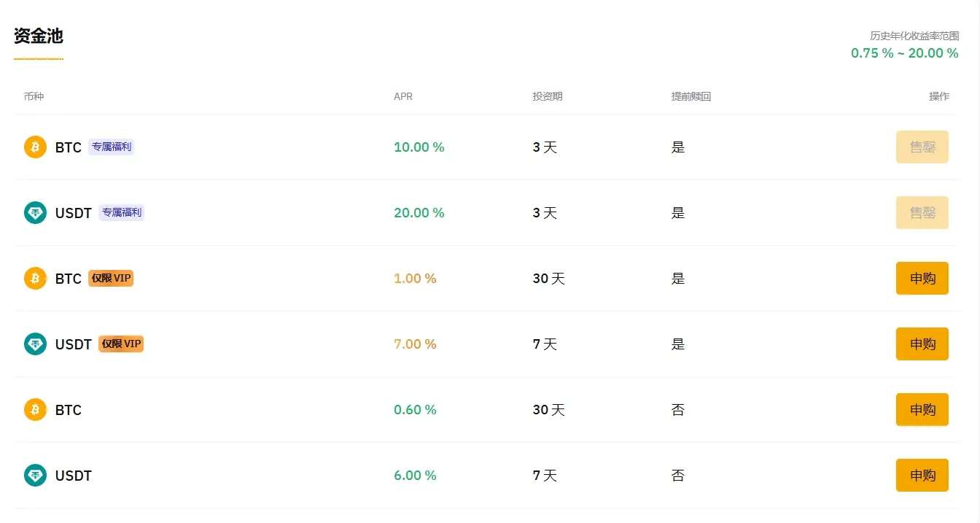Click the BTC coin icon in the 1.00% VIP row

click(x=35, y=278)
